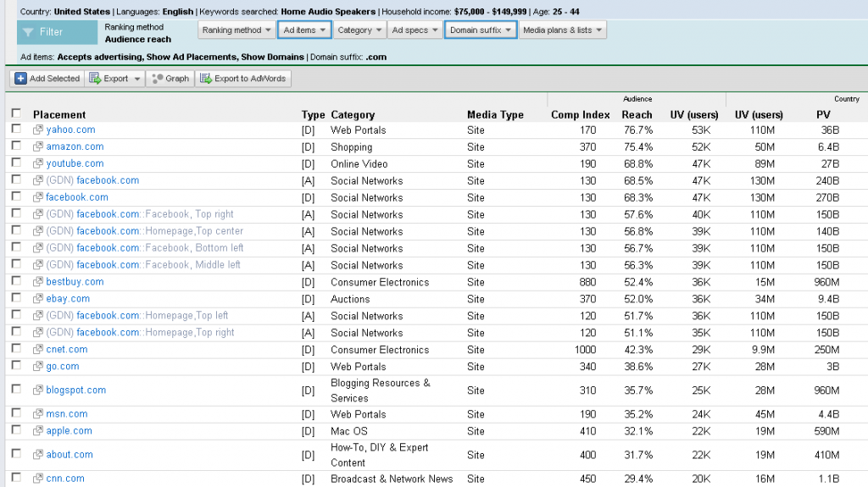
Task: Open external icon beside Homepage,Top left placement
Action: pos(37,315)
